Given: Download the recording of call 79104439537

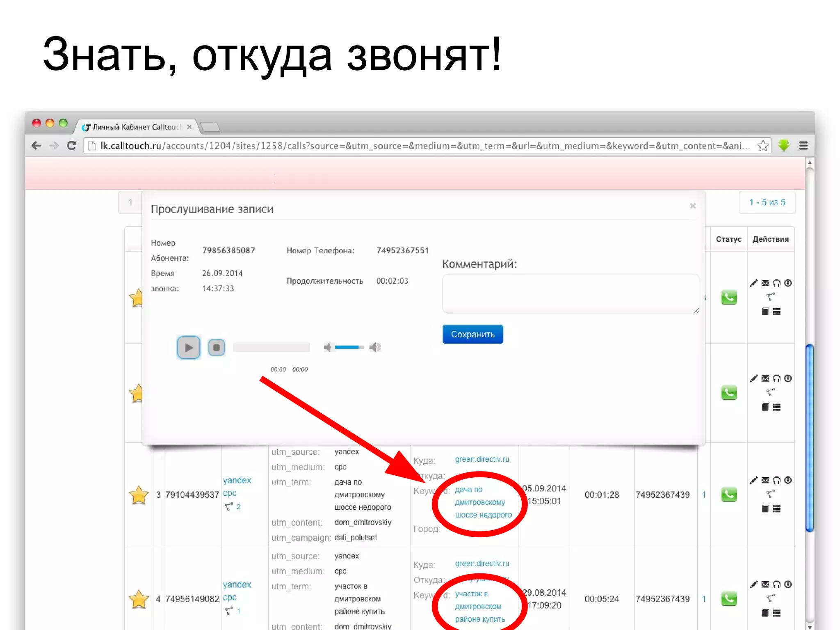Looking at the screenshot, I should pyautogui.click(x=788, y=480).
